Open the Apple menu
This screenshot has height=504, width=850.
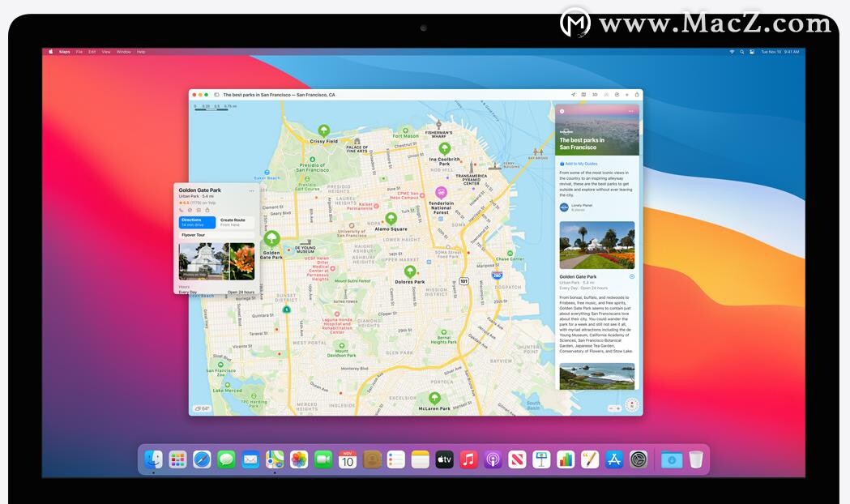[51, 52]
